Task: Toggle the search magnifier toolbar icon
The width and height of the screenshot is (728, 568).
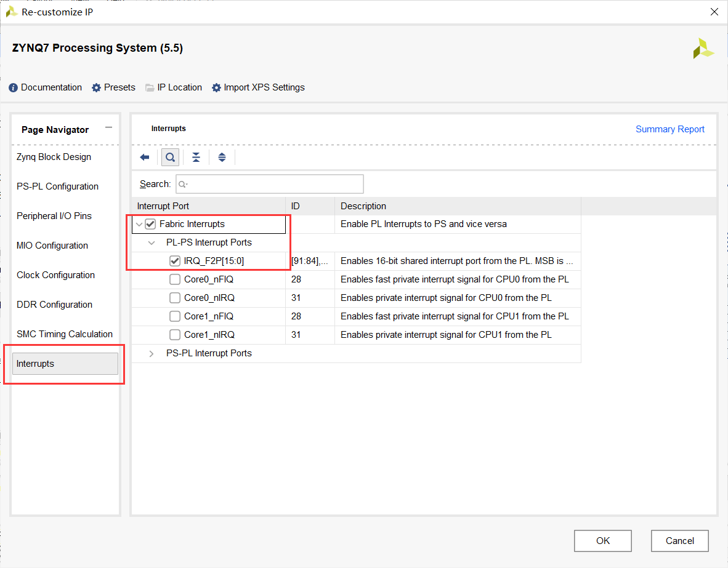Action: [x=171, y=158]
